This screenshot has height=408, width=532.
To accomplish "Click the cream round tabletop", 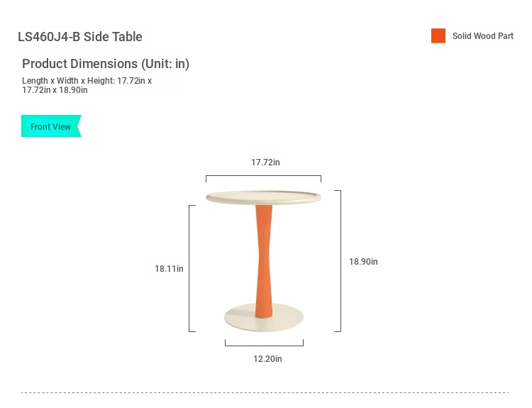I will pos(264,197).
